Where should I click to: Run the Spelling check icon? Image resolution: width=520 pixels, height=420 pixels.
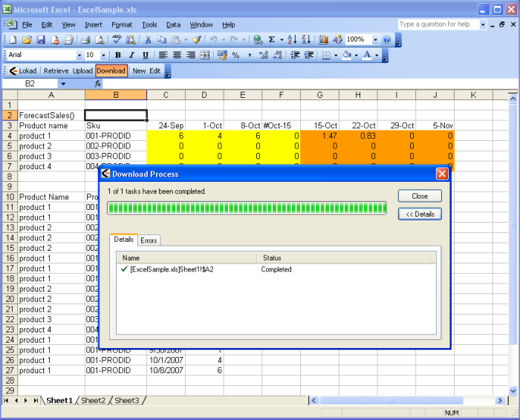[117, 40]
